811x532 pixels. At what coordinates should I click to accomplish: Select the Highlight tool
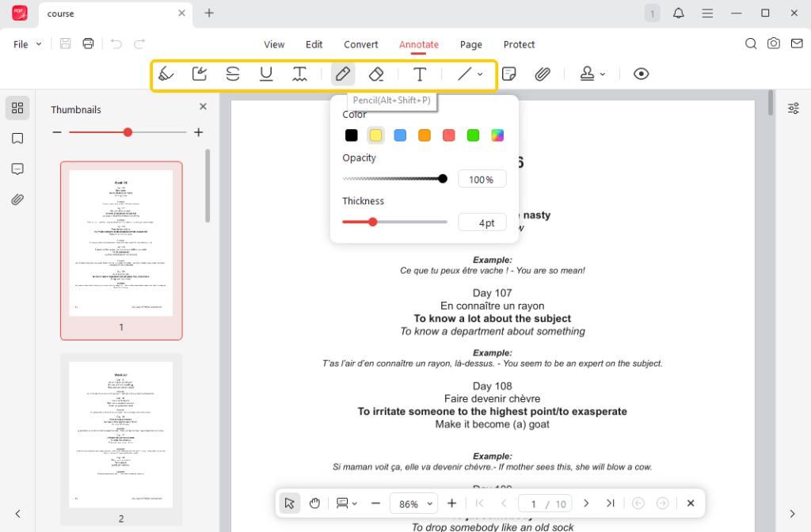[166, 74]
